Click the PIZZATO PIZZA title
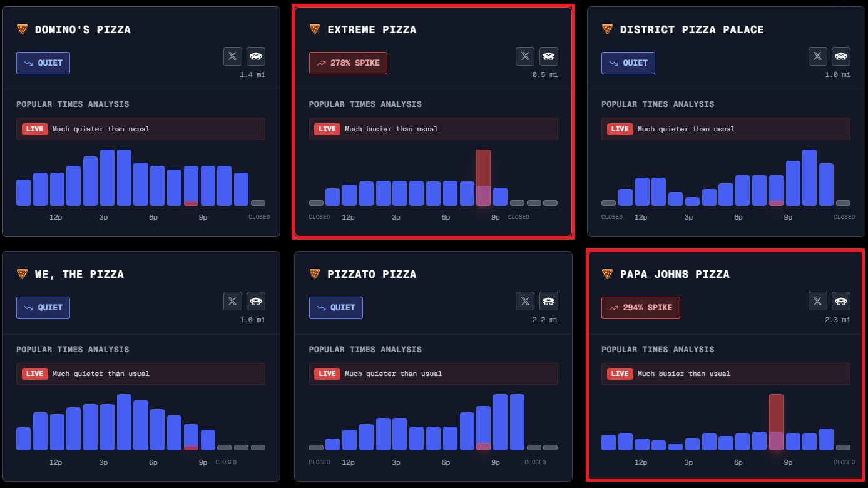Screen dimensions: 868x488 click(x=372, y=274)
